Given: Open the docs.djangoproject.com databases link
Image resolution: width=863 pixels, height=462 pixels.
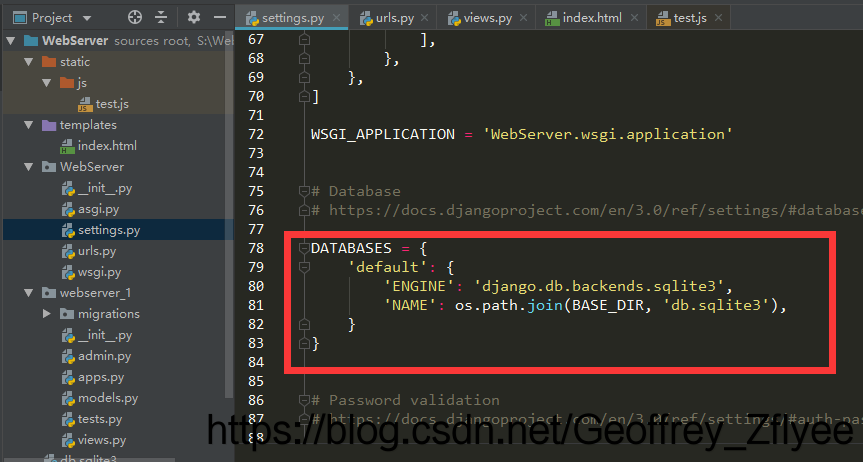Looking at the screenshot, I should coord(596,210).
